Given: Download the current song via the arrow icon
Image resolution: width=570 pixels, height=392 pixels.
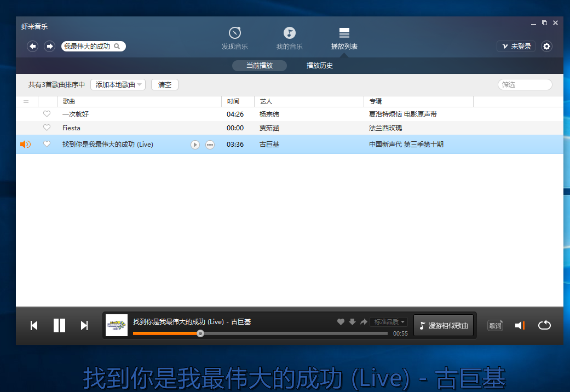Looking at the screenshot, I should pos(351,322).
